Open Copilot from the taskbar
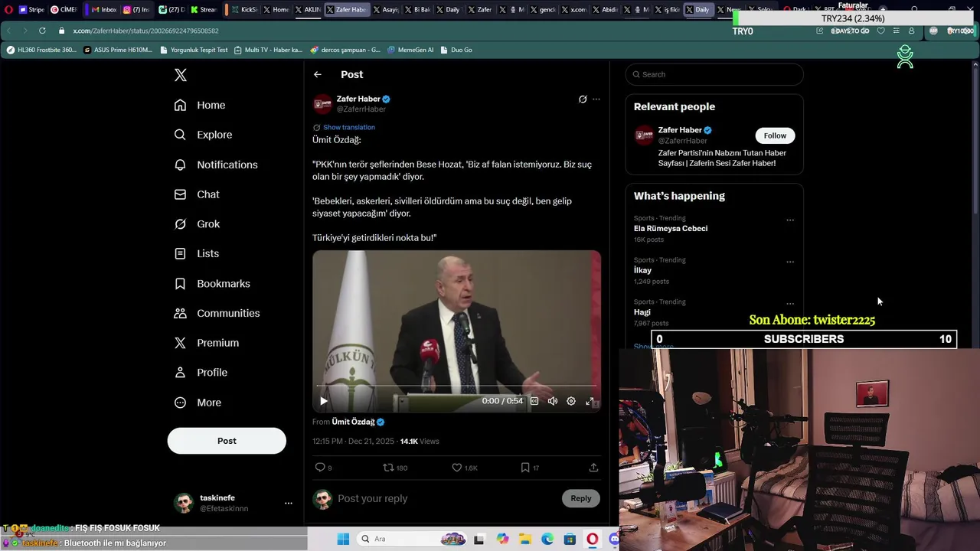The width and height of the screenshot is (980, 551). click(502, 540)
